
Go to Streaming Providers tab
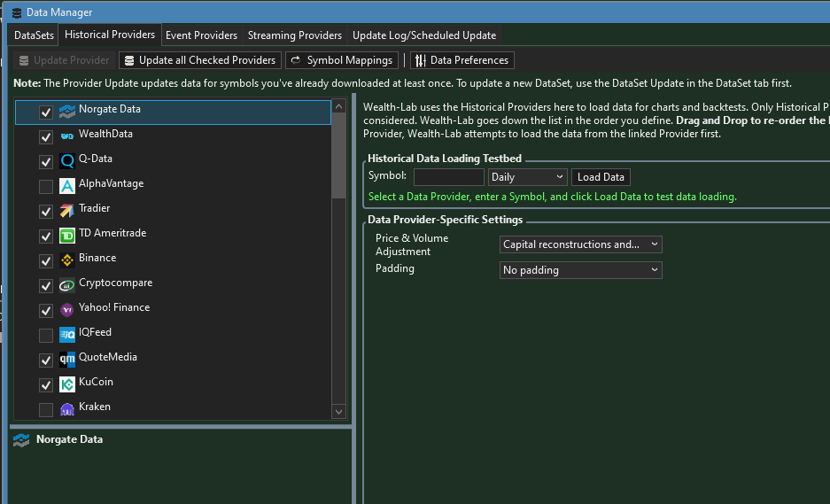(295, 35)
